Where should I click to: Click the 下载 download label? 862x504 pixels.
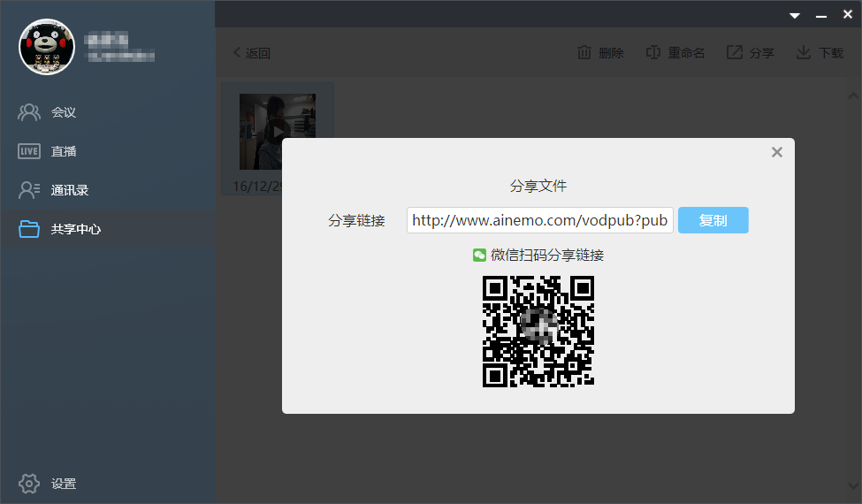(x=831, y=53)
